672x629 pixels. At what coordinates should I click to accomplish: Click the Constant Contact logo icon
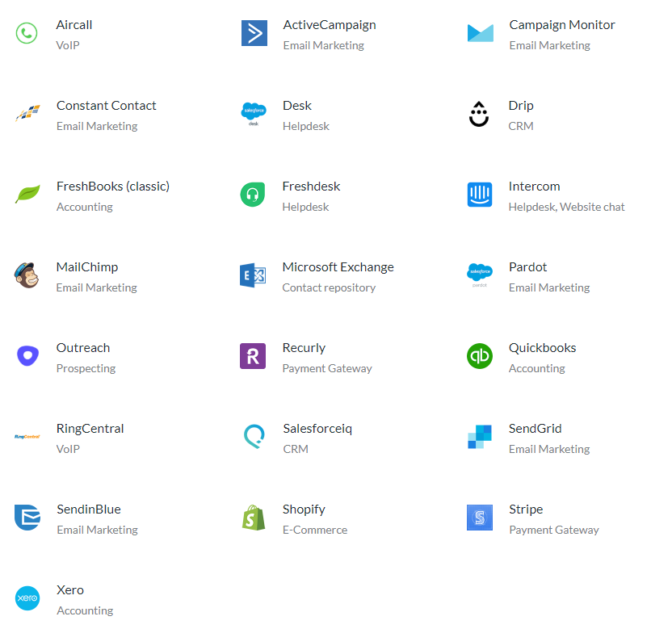click(27, 113)
